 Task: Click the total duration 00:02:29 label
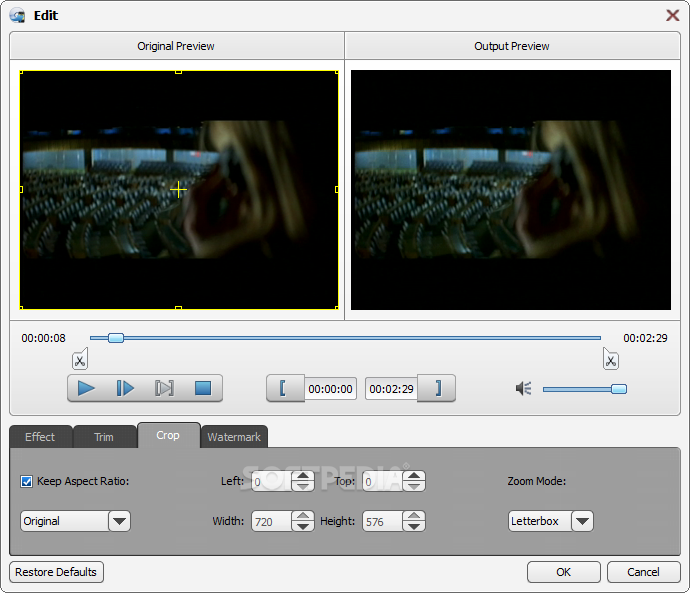pyautogui.click(x=645, y=338)
